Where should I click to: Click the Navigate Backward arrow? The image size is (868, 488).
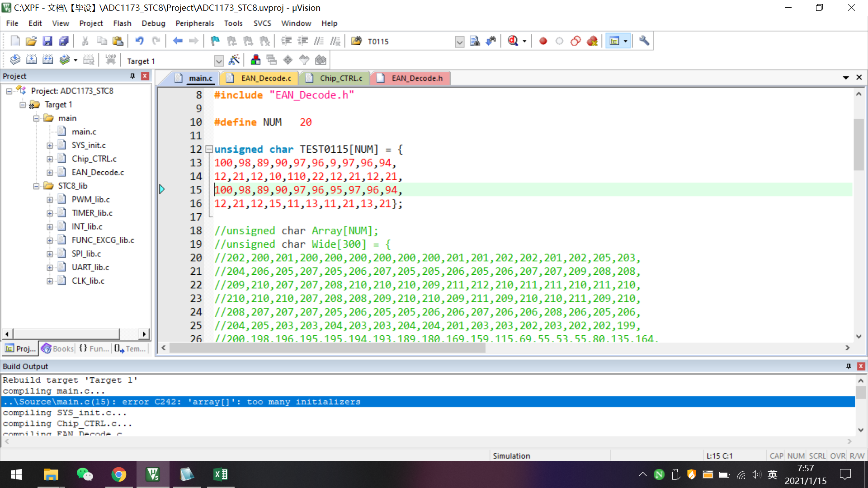tap(178, 41)
